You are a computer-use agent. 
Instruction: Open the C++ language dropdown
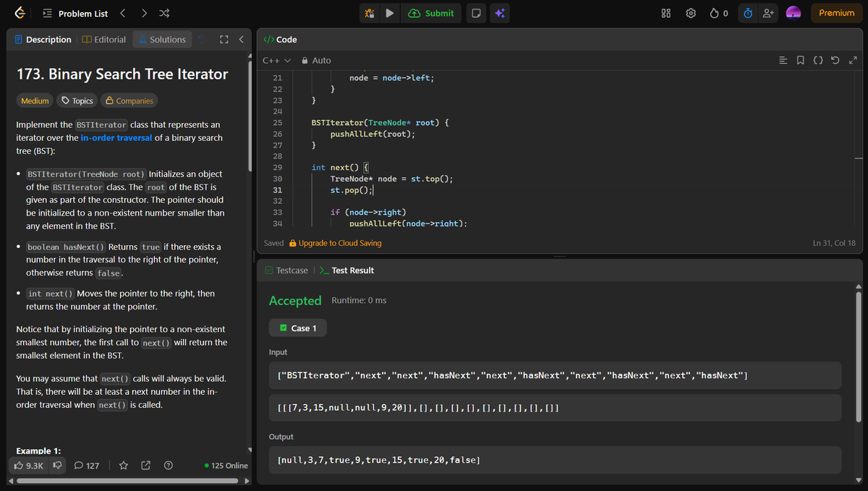tap(276, 61)
